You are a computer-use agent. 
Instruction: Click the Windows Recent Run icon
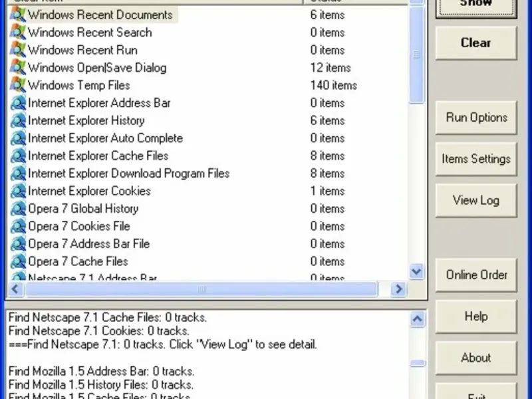click(18, 50)
